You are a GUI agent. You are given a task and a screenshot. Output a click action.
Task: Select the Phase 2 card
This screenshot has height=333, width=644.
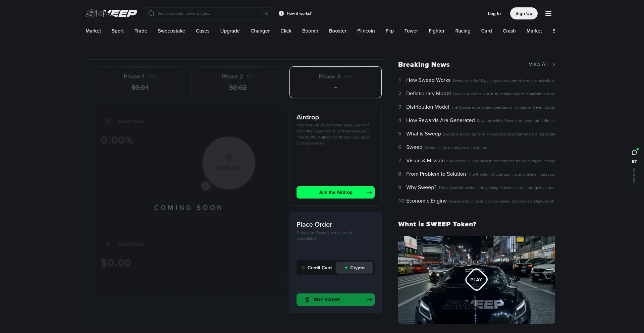238,82
